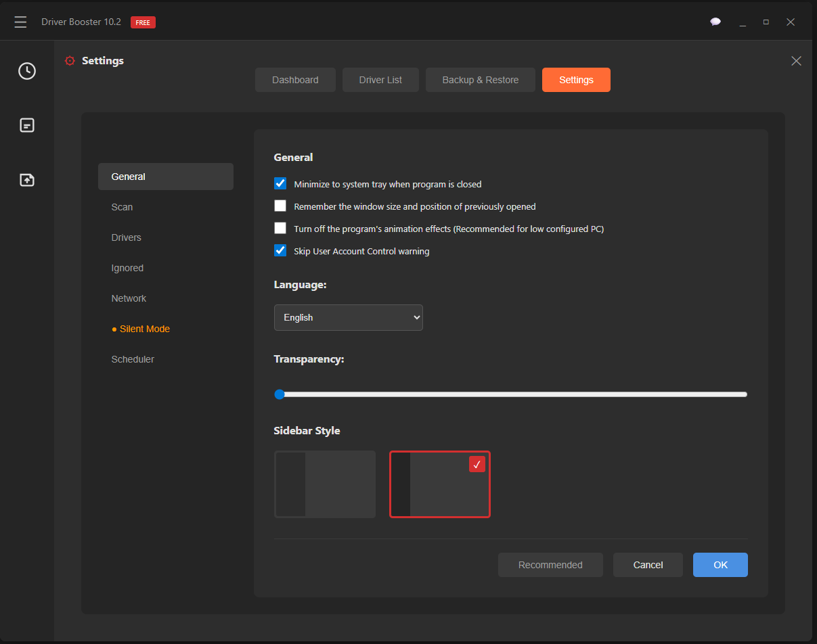Screen dimensions: 817x644
Task: Open the English language dropdown
Action: [x=348, y=317]
